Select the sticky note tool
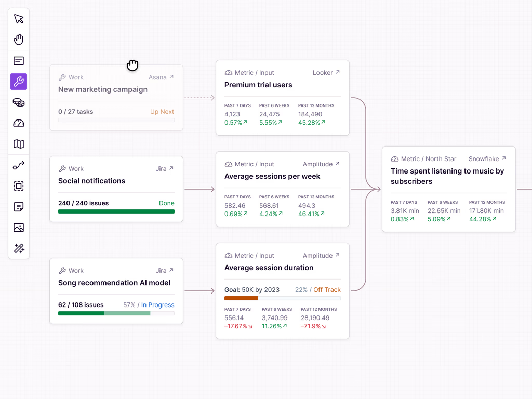Screen dimensions: 532x399 click(x=19, y=207)
